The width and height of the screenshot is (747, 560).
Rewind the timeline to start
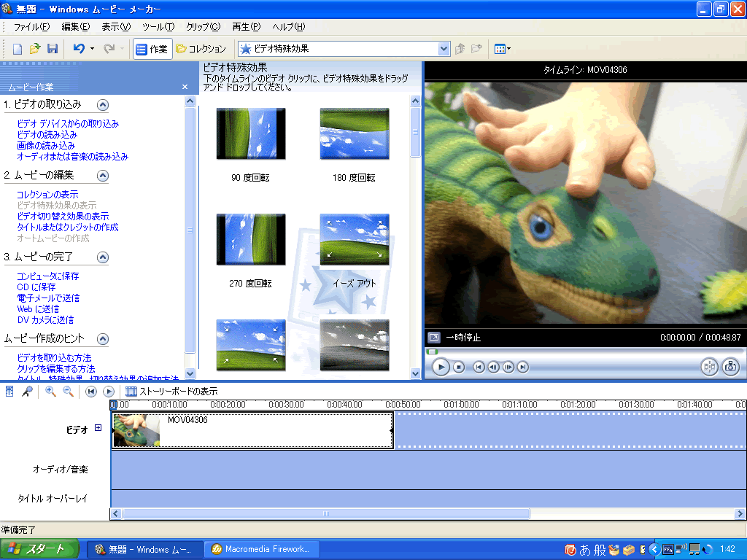pos(91,392)
